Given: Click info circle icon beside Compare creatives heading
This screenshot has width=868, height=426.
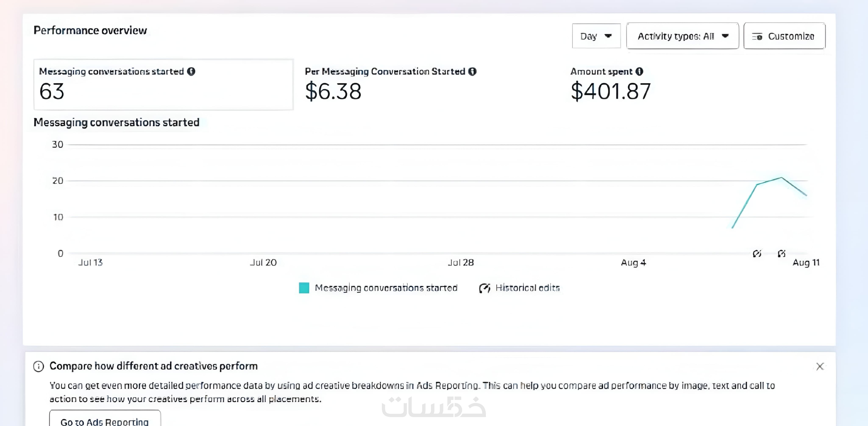Looking at the screenshot, I should coord(38,366).
